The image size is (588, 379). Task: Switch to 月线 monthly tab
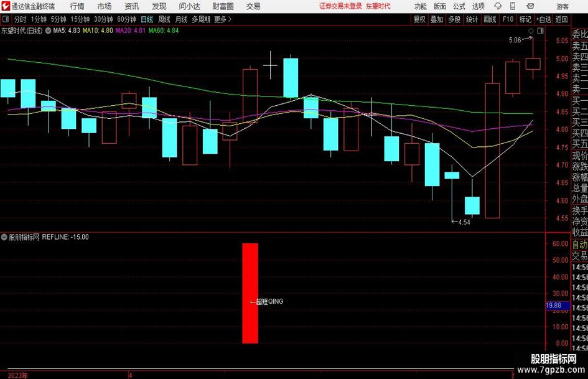tap(182, 19)
